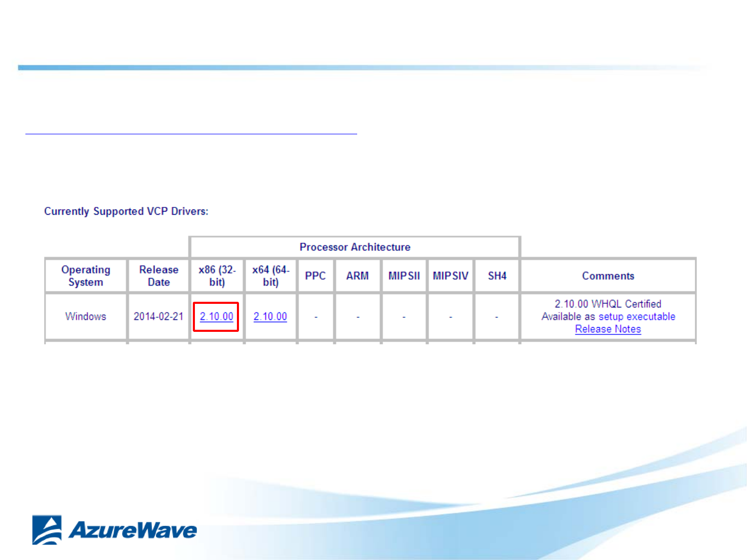This screenshot has height=560, width=747.
Task: Click the MIPSIV column header
Action: (x=450, y=276)
